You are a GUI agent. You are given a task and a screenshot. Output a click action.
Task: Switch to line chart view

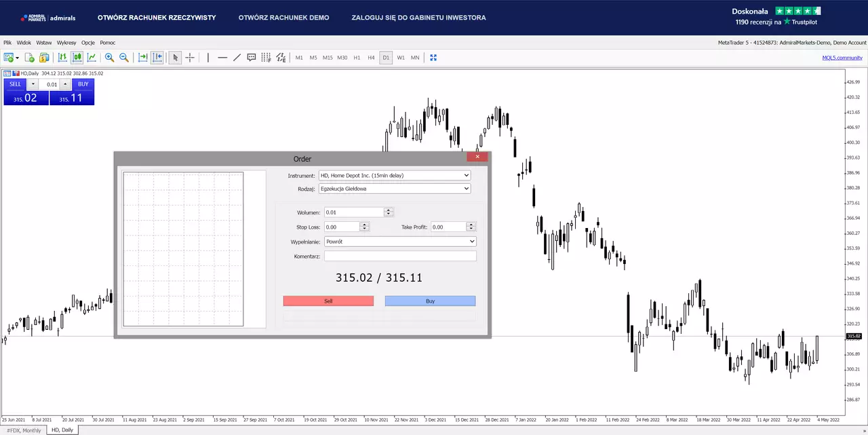(92, 58)
